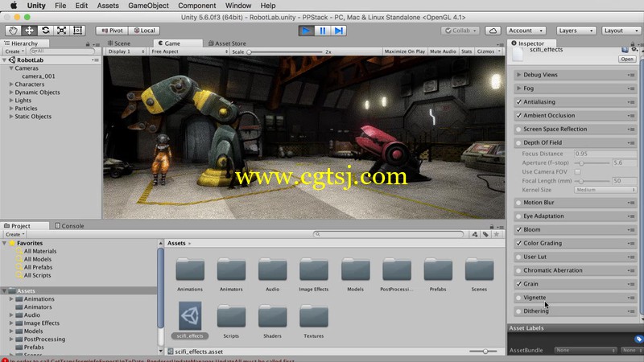Open the Window menu
Image resolution: width=644 pixels, height=362 pixels.
[238, 6]
